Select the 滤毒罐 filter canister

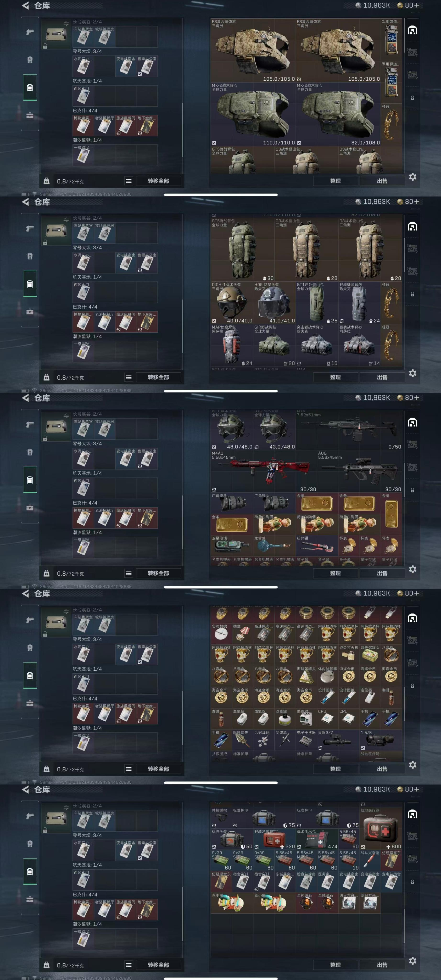click(x=285, y=719)
